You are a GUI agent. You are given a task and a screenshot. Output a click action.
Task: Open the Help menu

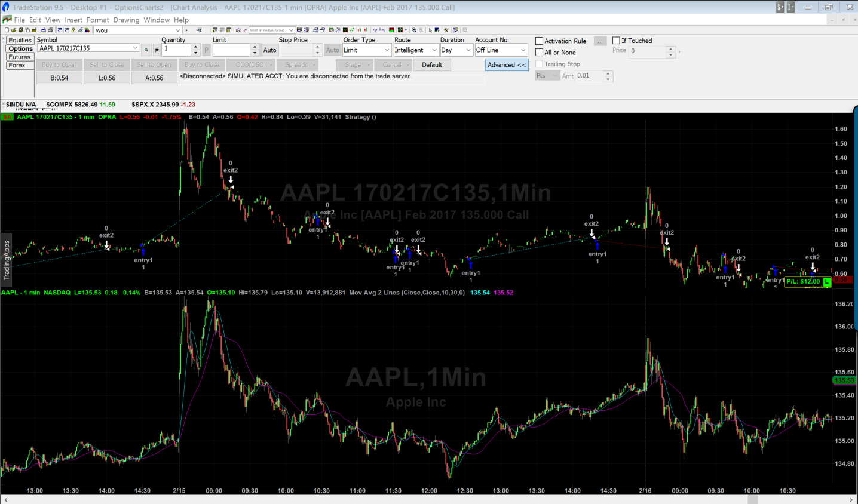181,20
